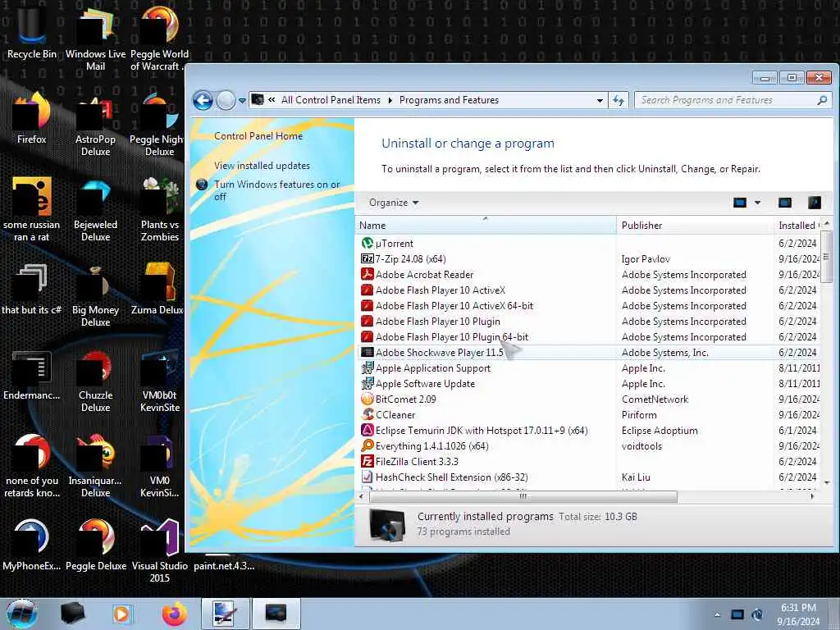Click the change view icon in toolbar
Screen dimensions: 840x630
tap(740, 203)
